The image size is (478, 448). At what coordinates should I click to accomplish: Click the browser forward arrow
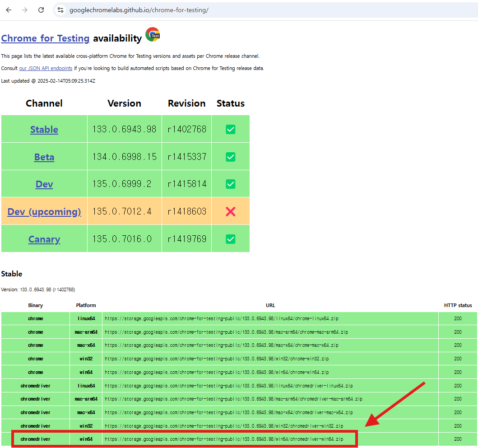point(25,10)
